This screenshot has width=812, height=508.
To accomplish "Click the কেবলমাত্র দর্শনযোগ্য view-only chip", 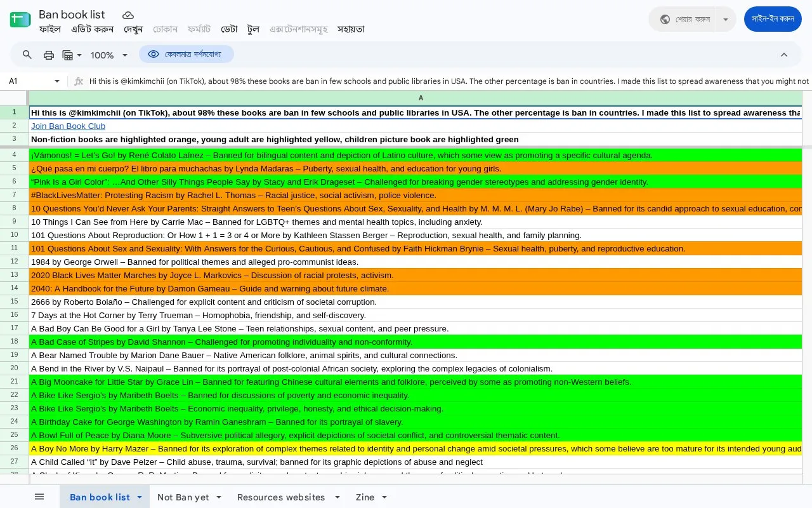I will pos(187,55).
